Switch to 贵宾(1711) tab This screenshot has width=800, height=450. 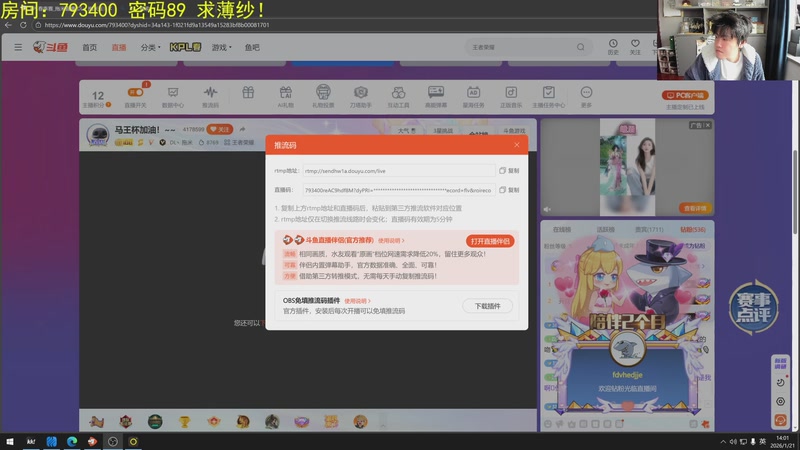[x=649, y=230]
